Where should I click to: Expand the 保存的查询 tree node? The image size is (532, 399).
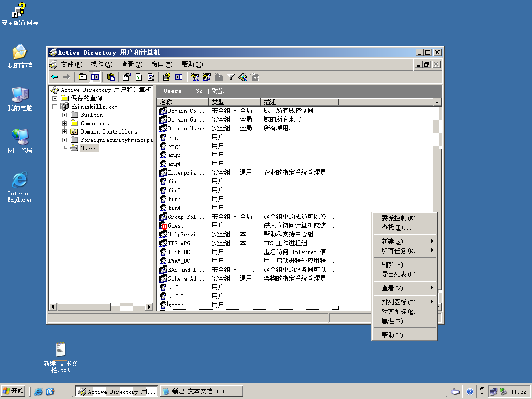click(x=55, y=98)
